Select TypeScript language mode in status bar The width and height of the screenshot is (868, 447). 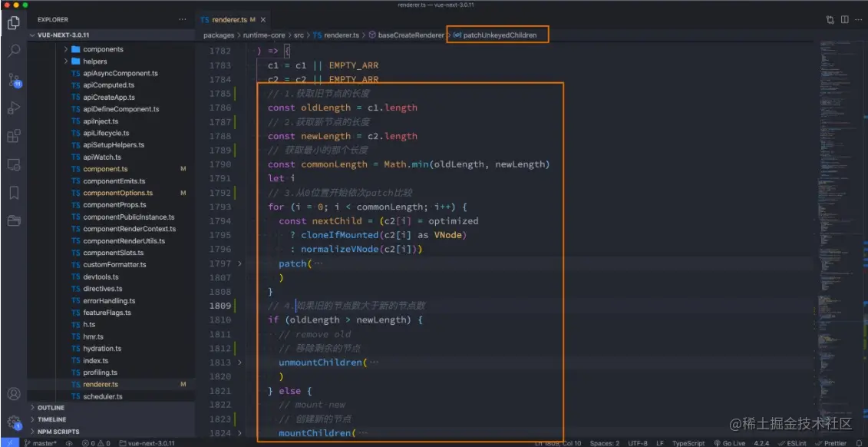point(688,443)
